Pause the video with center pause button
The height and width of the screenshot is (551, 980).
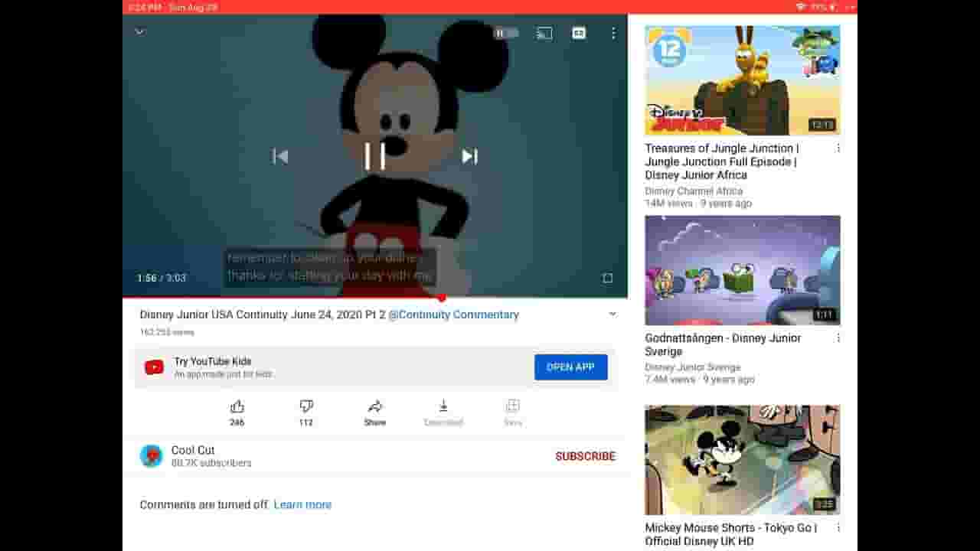(374, 156)
